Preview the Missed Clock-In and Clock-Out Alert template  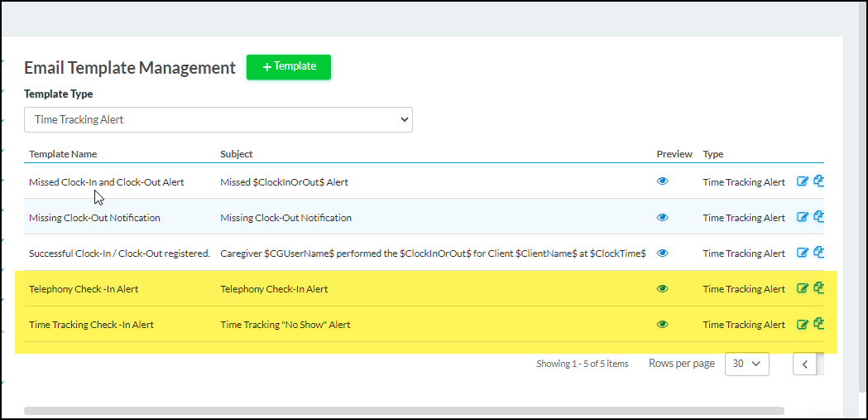coord(662,182)
